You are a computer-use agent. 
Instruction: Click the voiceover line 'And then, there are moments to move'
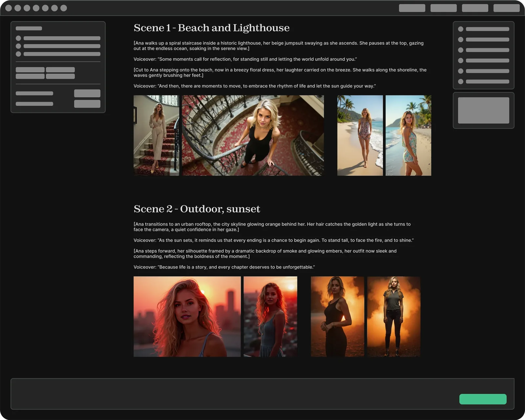[255, 86]
